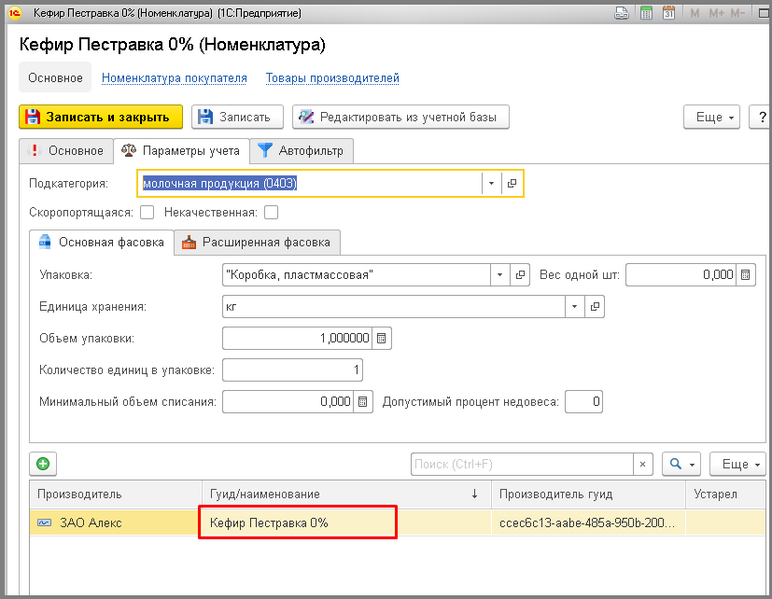Select the Основное navigation section
The image size is (772, 599).
pyautogui.click(x=55, y=78)
